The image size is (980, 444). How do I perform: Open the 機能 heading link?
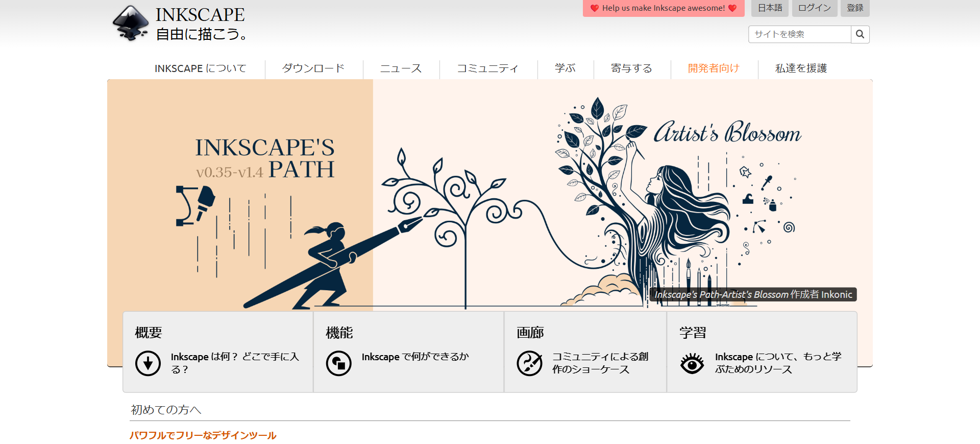pyautogui.click(x=339, y=333)
